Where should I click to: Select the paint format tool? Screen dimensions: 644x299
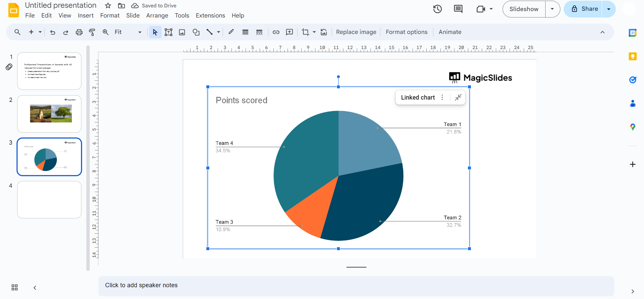(x=92, y=32)
